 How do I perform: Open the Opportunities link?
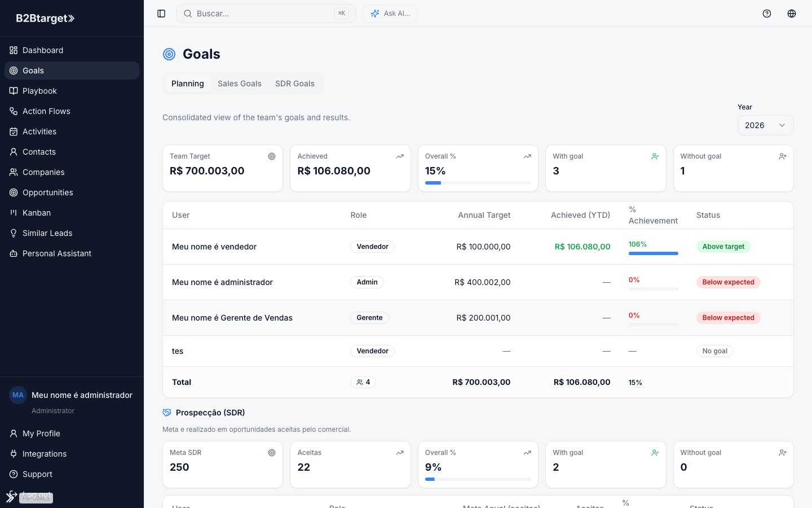(72, 192)
